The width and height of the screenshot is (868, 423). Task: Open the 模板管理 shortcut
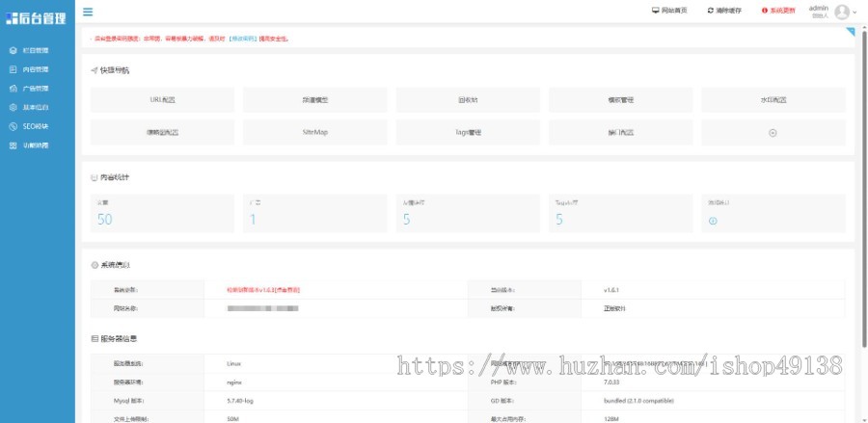coord(620,100)
